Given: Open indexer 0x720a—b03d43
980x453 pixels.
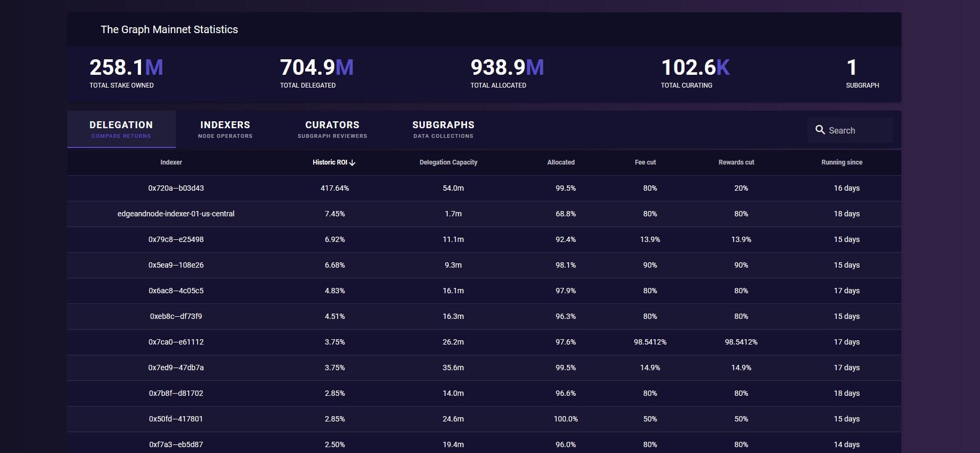Looking at the screenshot, I should [176, 188].
